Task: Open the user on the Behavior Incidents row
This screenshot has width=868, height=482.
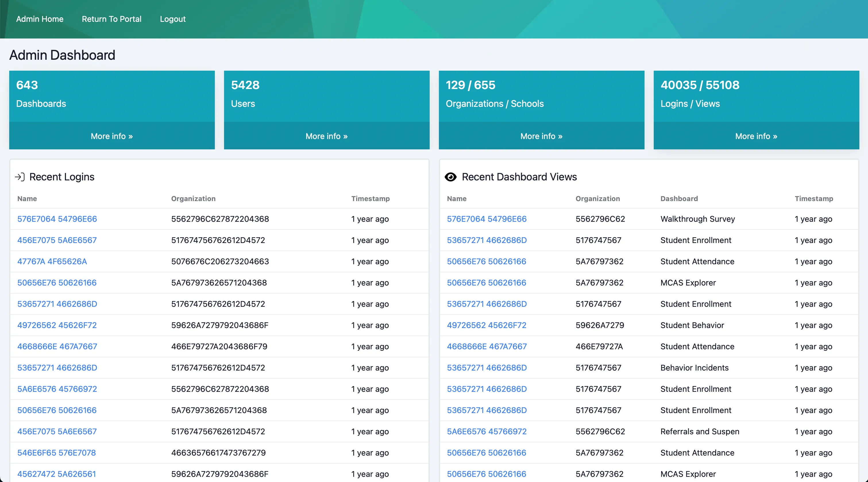Action: (487, 368)
